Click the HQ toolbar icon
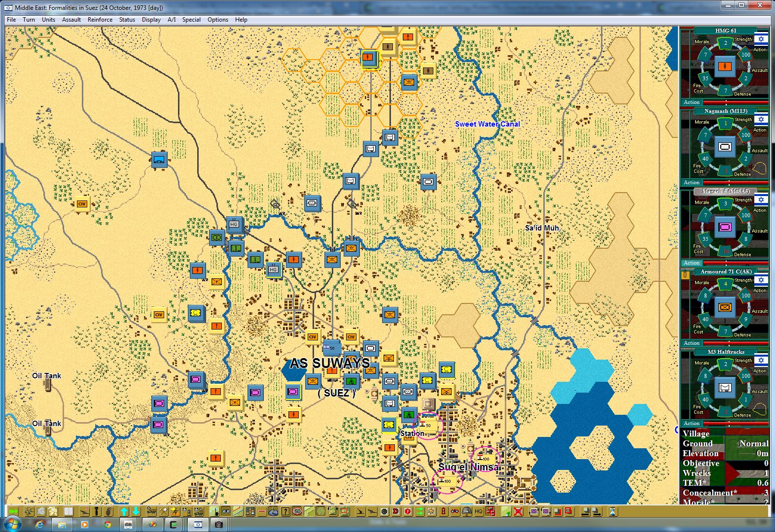775x532 pixels. tap(479, 511)
